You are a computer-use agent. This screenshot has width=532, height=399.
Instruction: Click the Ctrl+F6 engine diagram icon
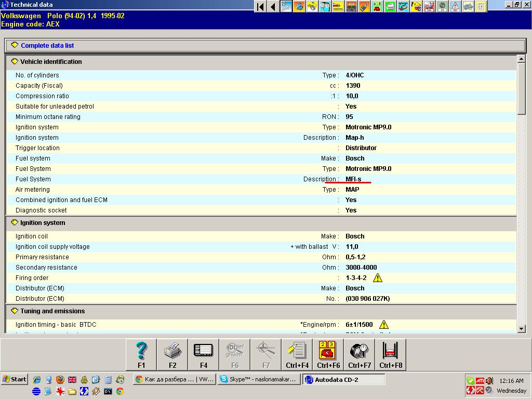328,354
